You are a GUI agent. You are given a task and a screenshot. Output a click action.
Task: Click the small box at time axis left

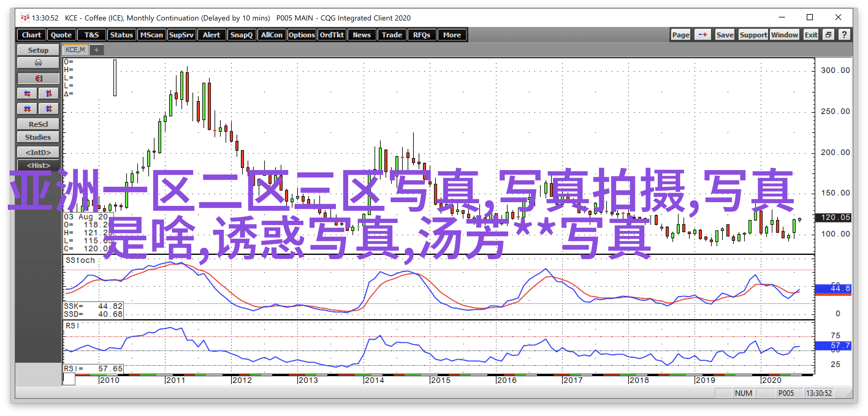(69, 379)
